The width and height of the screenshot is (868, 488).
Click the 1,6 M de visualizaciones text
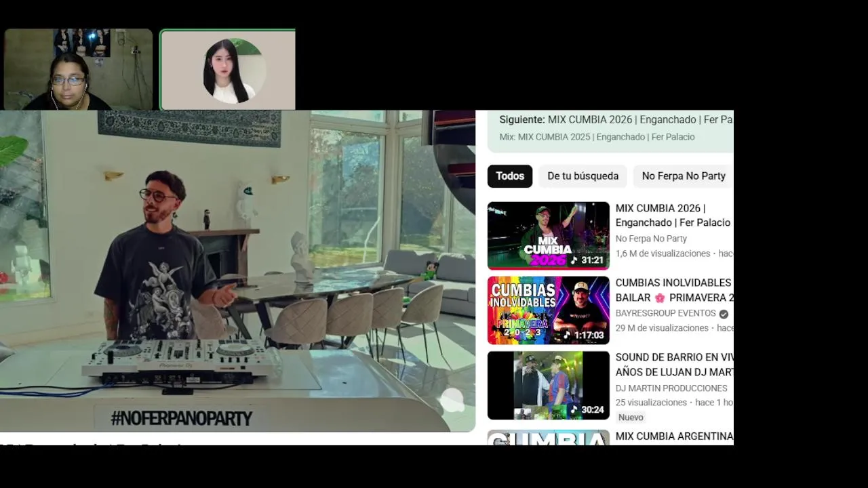663,253
